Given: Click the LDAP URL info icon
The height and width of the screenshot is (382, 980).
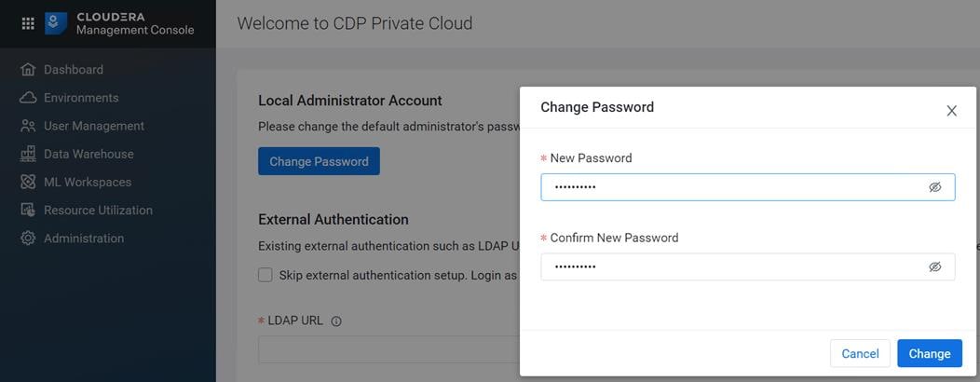Looking at the screenshot, I should (336, 321).
